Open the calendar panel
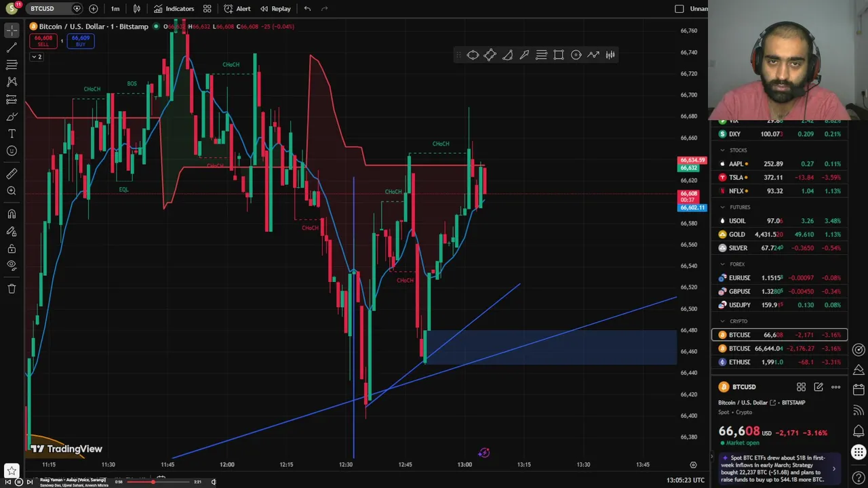Image resolution: width=868 pixels, height=488 pixels. (x=859, y=390)
